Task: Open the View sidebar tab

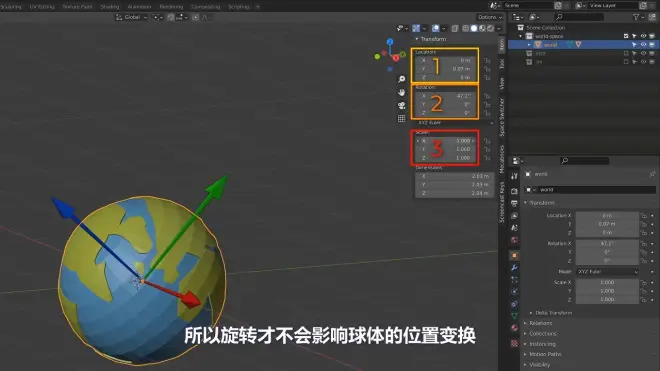Action: 501,83
